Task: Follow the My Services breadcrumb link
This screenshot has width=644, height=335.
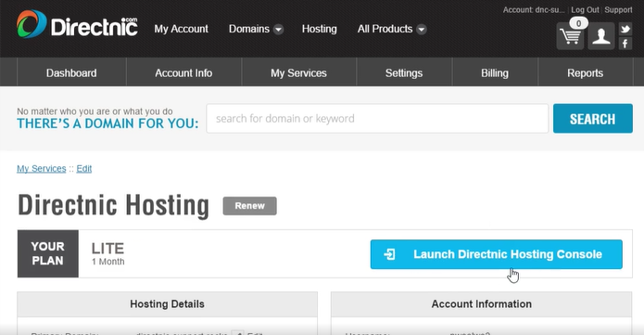Action: (x=42, y=168)
